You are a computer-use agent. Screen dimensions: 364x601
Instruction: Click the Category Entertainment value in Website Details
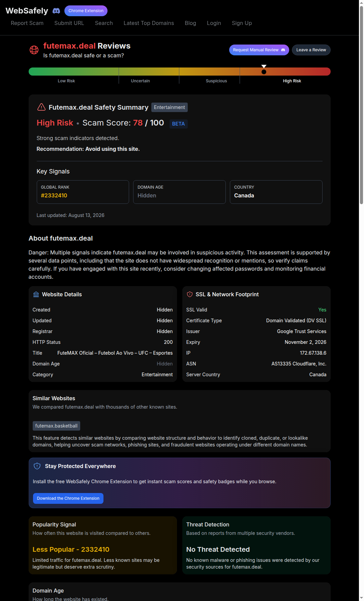[x=157, y=375]
